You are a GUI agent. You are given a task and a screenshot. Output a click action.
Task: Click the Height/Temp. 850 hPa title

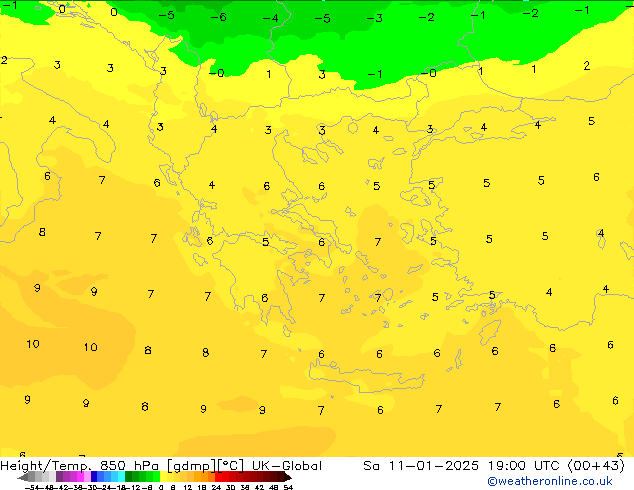[x=81, y=466]
